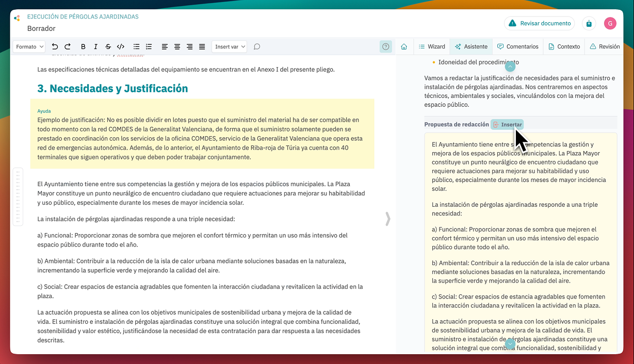This screenshot has width=634, height=364.
Task: Open the Insert var dropdown
Action: tap(230, 46)
